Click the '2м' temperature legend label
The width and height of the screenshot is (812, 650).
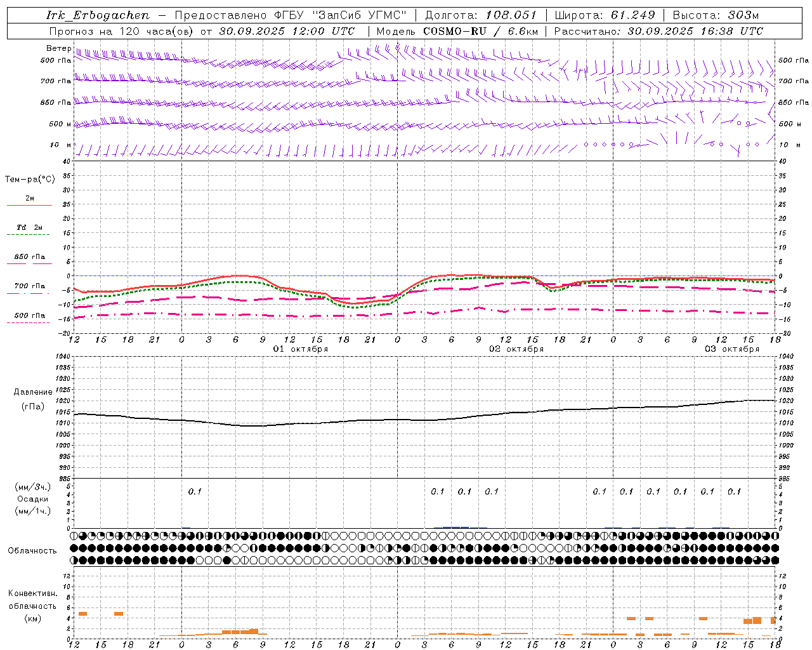[30, 199]
